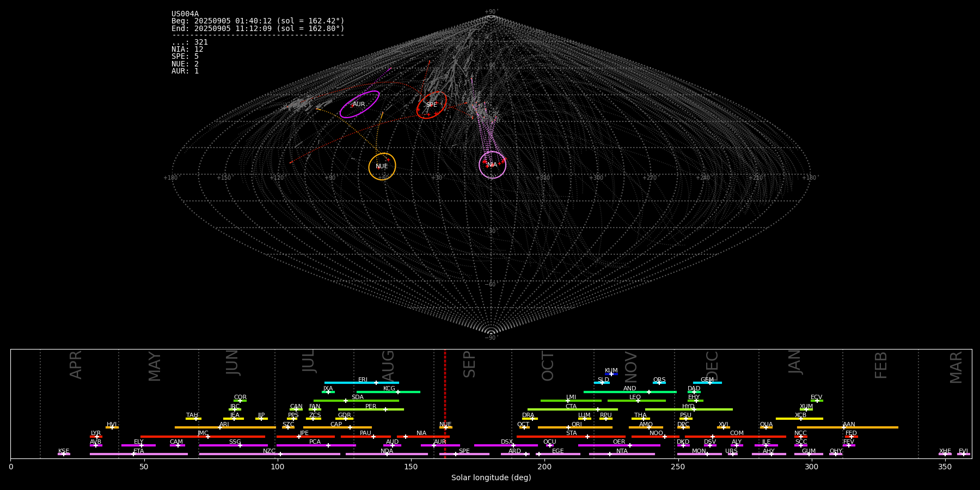
Task: Click the AND shower label
Action: coord(630,389)
